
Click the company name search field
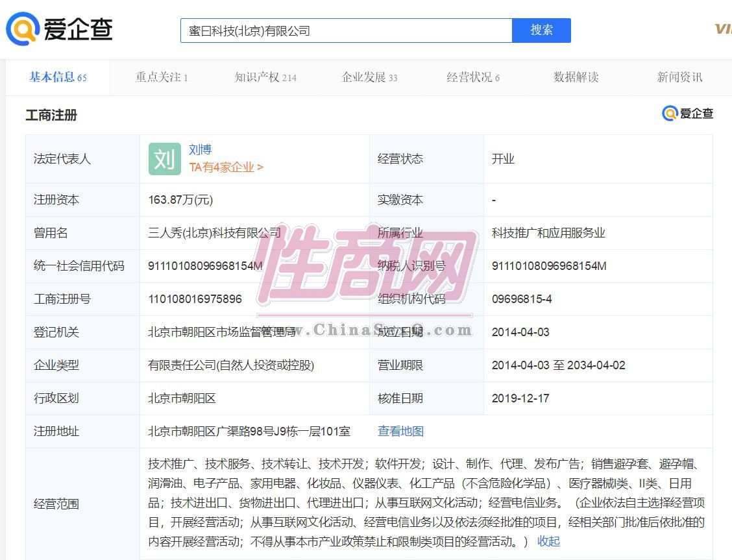[x=346, y=30]
